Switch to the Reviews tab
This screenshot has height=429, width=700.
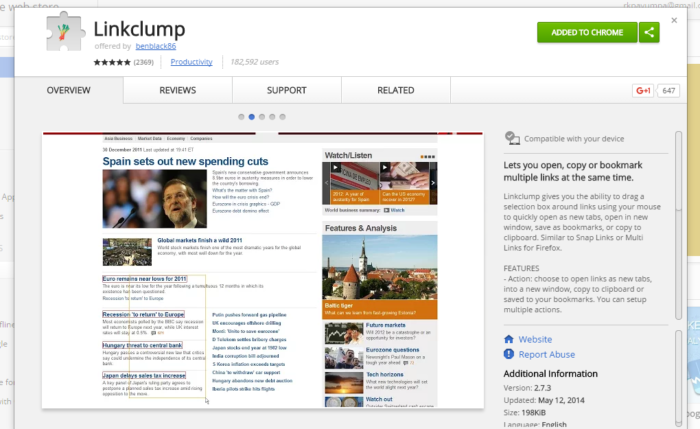click(x=178, y=90)
